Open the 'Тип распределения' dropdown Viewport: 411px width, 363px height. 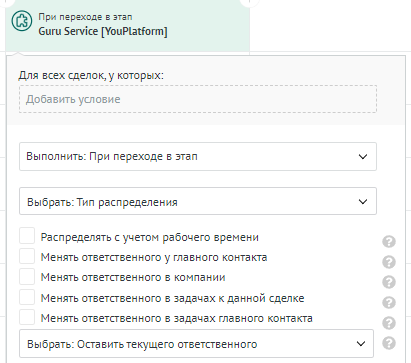pyautogui.click(x=198, y=201)
